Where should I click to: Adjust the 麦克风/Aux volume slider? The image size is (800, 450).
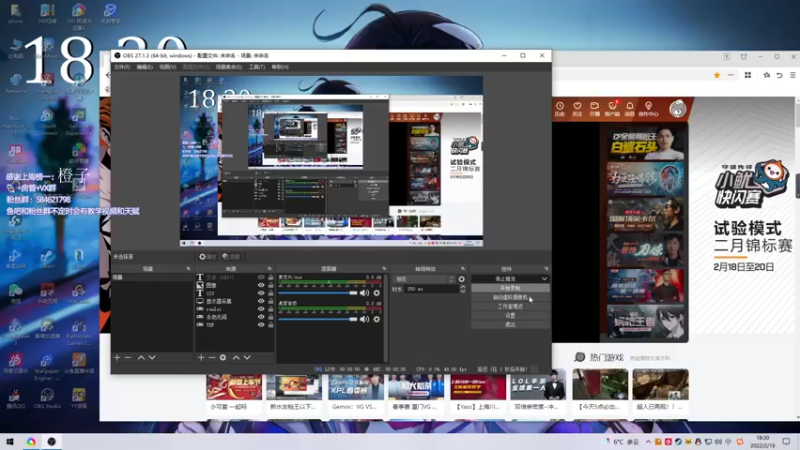click(x=317, y=293)
